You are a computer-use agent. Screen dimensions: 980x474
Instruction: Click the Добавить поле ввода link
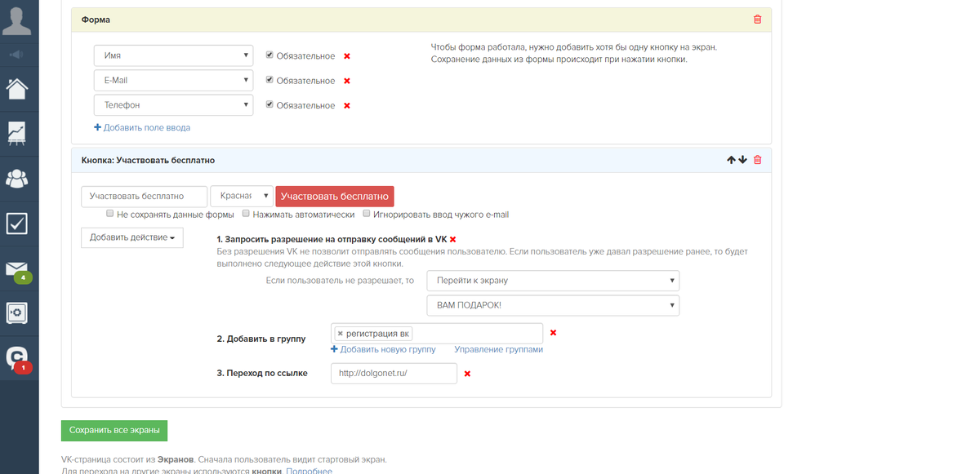(x=142, y=128)
